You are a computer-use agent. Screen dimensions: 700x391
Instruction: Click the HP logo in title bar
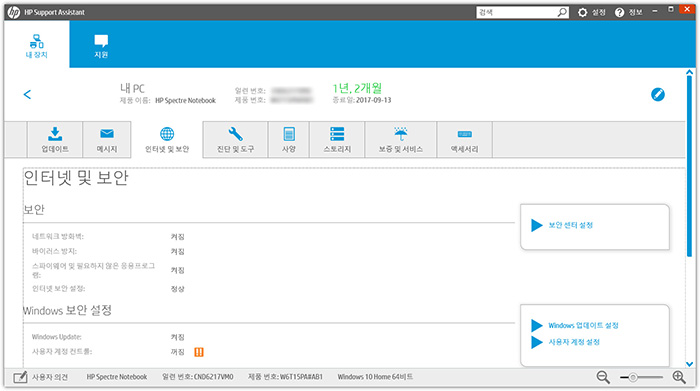pyautogui.click(x=14, y=12)
